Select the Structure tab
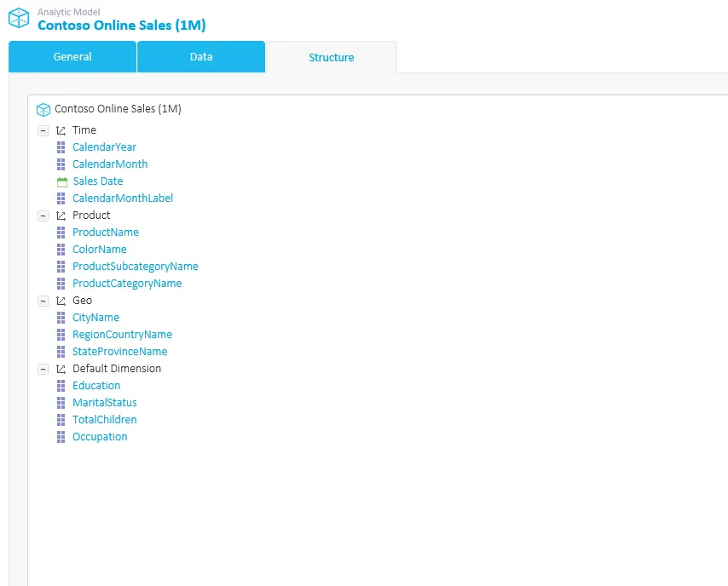The height and width of the screenshot is (586, 728). (332, 58)
